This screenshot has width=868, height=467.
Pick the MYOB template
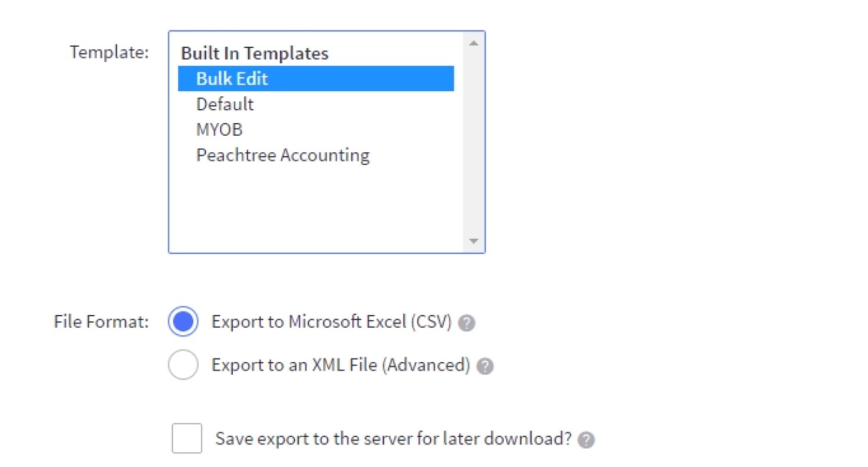pos(219,130)
